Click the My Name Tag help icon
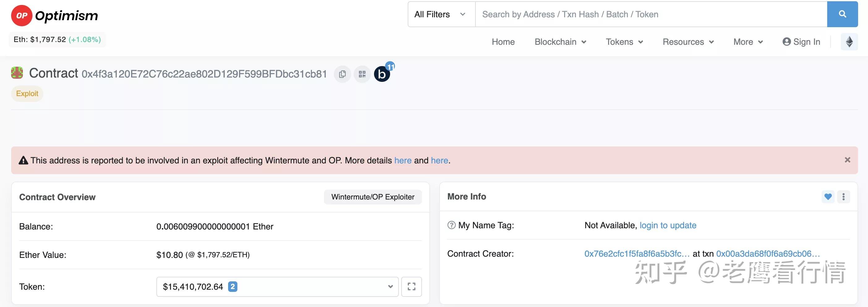The height and width of the screenshot is (307, 868). [452, 225]
